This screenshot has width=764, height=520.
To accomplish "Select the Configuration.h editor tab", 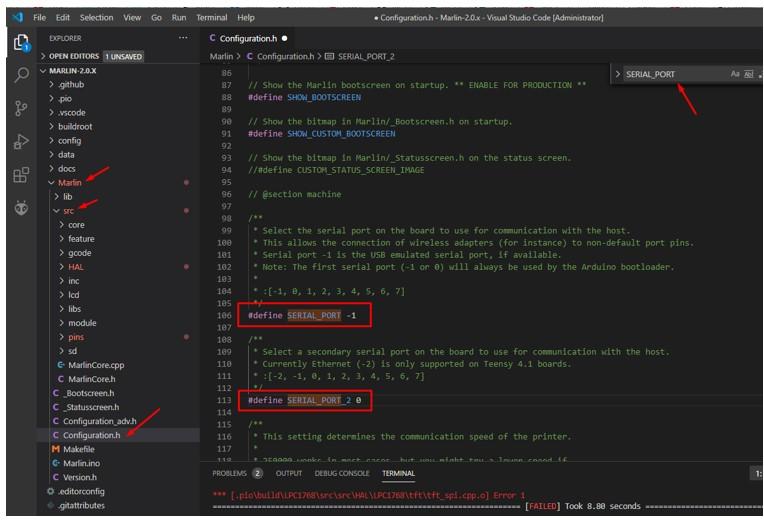I will [x=248, y=39].
